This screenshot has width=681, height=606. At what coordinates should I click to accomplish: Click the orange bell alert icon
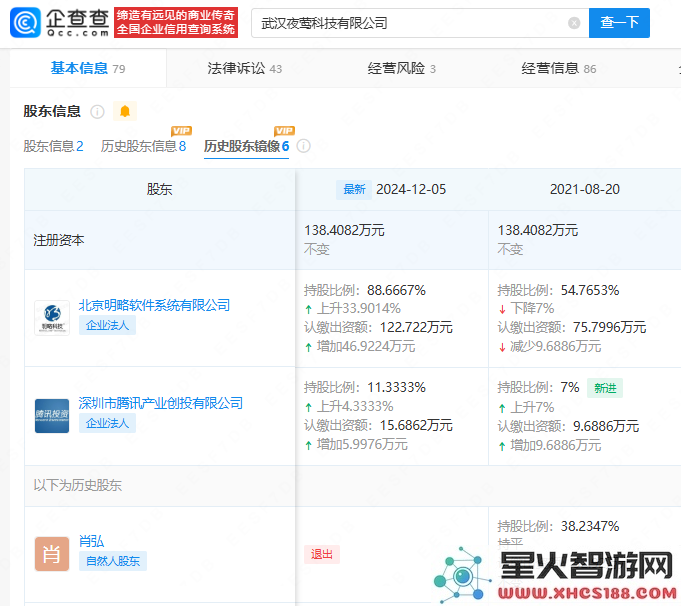tap(125, 111)
